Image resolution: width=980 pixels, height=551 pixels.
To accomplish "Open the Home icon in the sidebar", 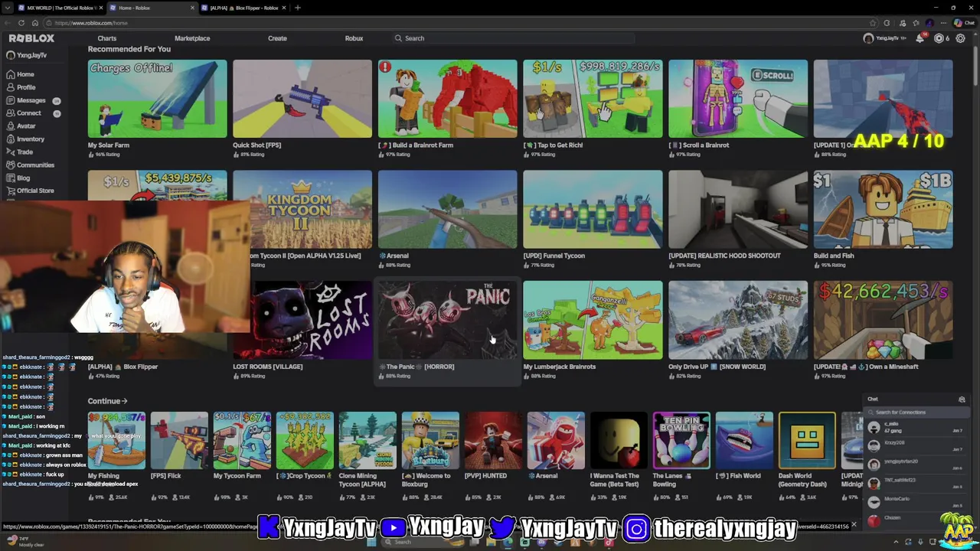I will (x=11, y=74).
